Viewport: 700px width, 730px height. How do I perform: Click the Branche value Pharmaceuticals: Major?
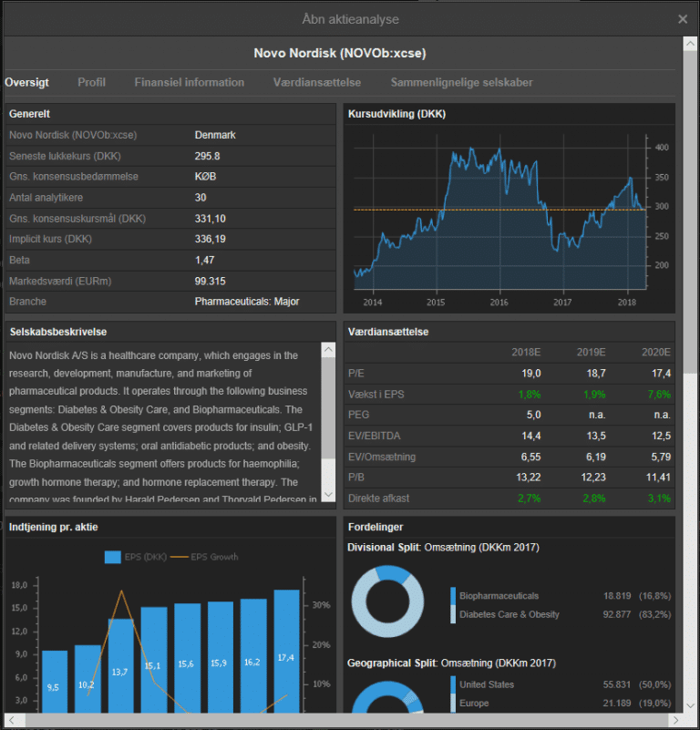(247, 302)
